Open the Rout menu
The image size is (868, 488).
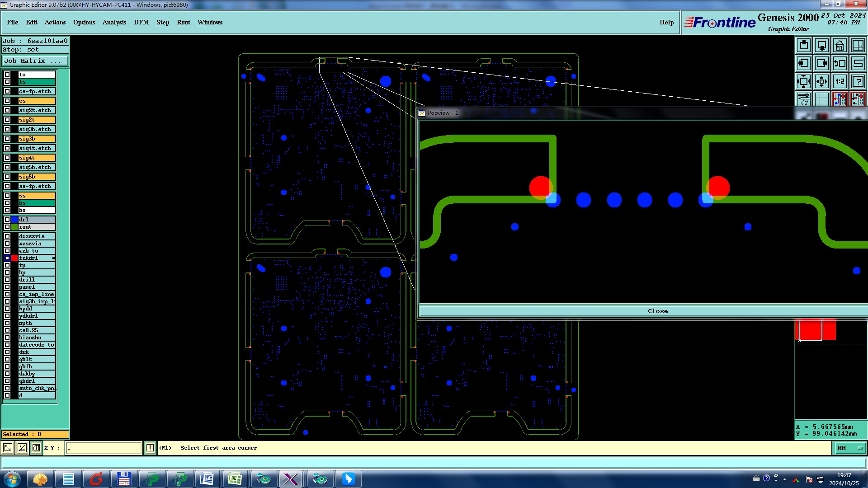point(183,22)
